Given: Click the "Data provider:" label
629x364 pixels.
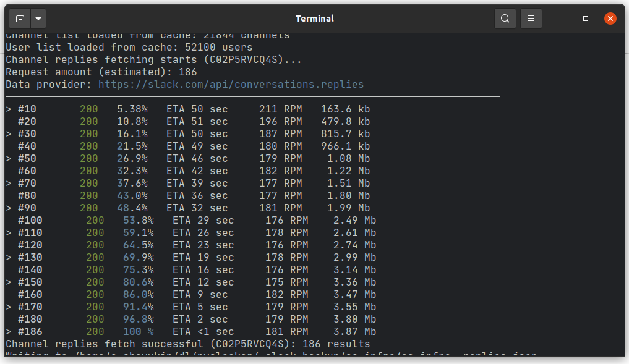Looking at the screenshot, I should click(x=48, y=85).
